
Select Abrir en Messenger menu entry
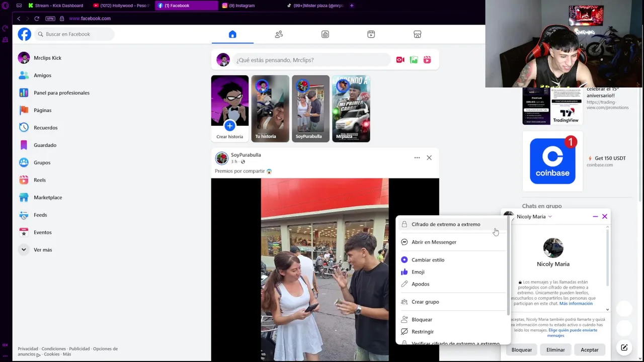tap(452, 242)
